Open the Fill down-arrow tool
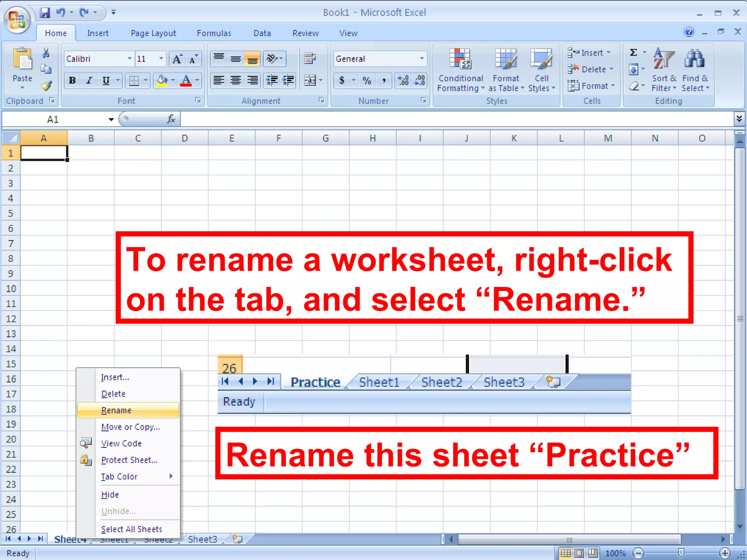The height and width of the screenshot is (560, 747). [x=634, y=69]
